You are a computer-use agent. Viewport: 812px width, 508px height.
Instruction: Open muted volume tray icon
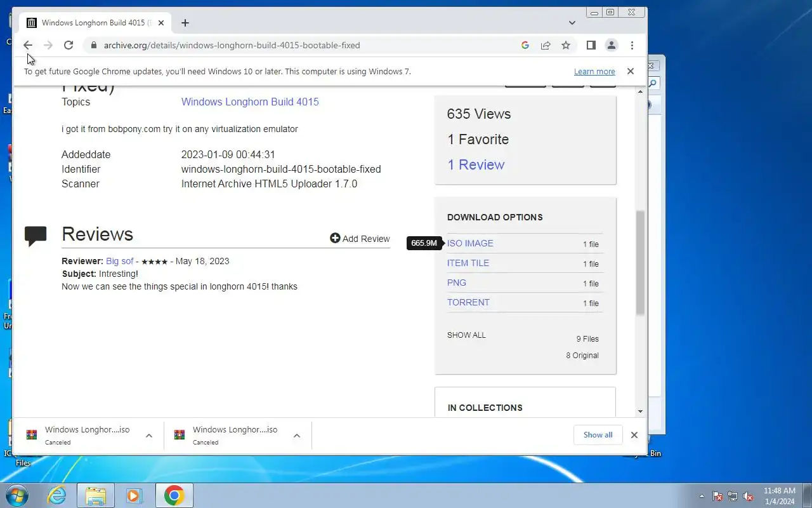(x=749, y=497)
